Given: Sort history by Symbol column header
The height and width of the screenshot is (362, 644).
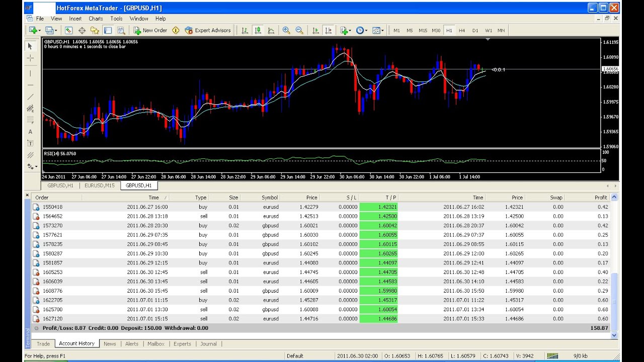Looking at the screenshot, I should click(260, 198).
